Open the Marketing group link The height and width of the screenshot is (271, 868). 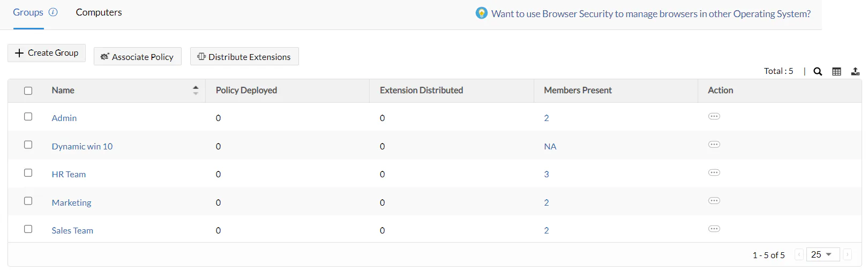[x=71, y=202]
